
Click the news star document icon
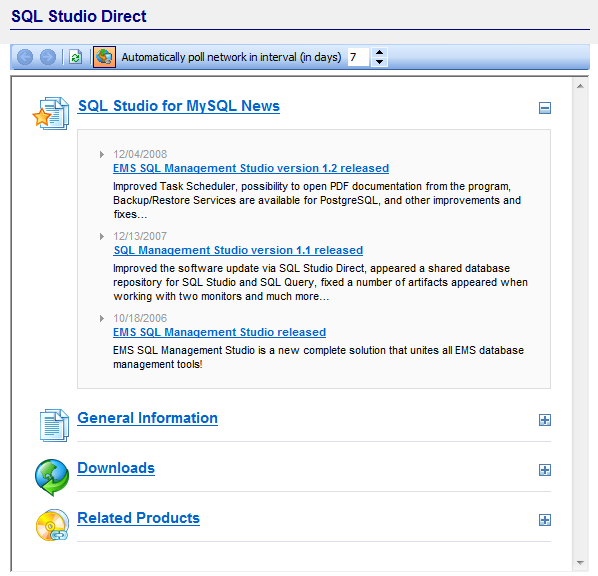51,113
